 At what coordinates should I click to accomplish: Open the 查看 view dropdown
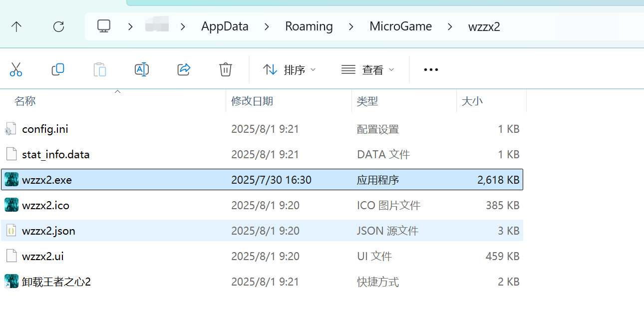368,69
